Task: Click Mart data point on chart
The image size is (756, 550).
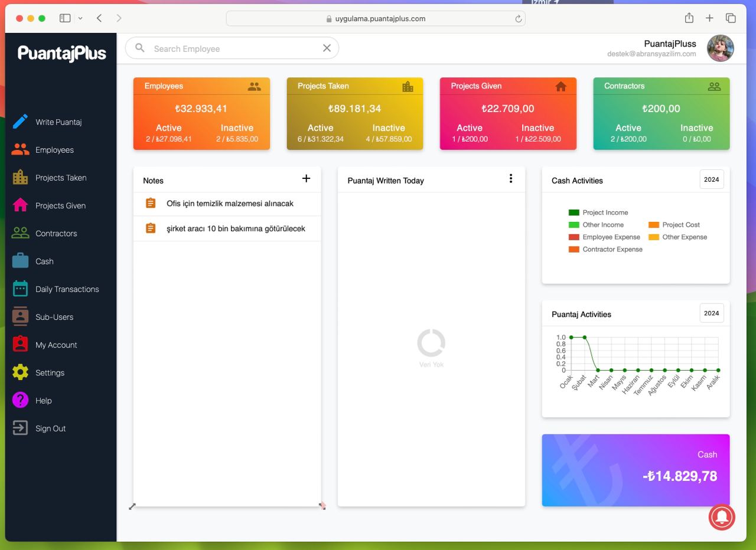Action: [x=598, y=370]
